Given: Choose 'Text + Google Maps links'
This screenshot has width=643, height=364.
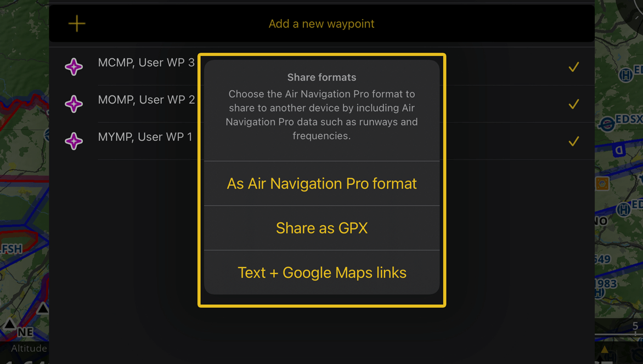Looking at the screenshot, I should pyautogui.click(x=322, y=272).
